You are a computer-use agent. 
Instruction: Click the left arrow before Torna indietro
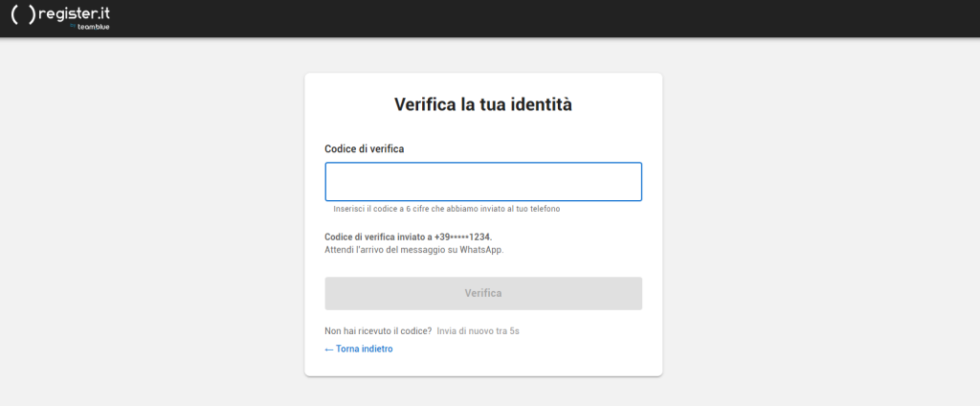[x=329, y=350]
